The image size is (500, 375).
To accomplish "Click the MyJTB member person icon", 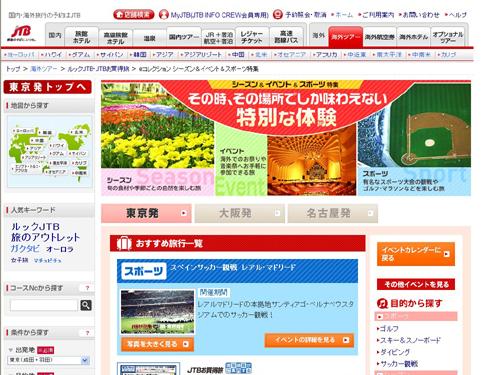I will 164,15.
